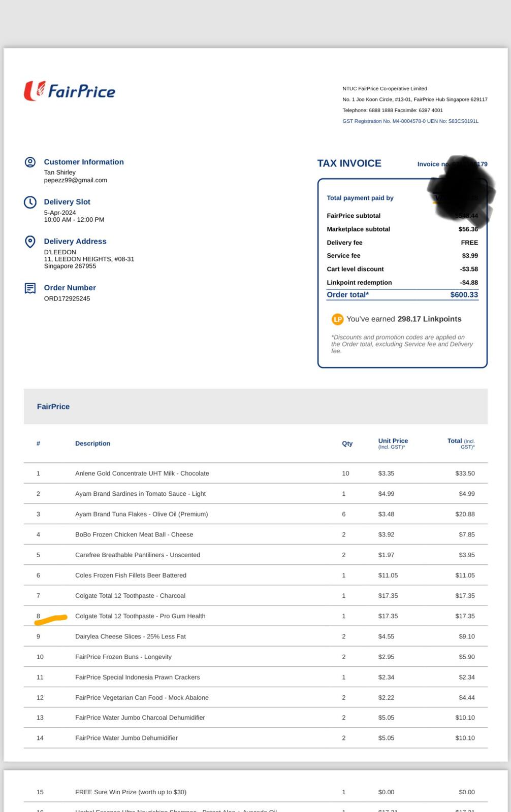Click unit price $2.34 for Prawn Crackers
511x812 pixels.
(x=386, y=677)
